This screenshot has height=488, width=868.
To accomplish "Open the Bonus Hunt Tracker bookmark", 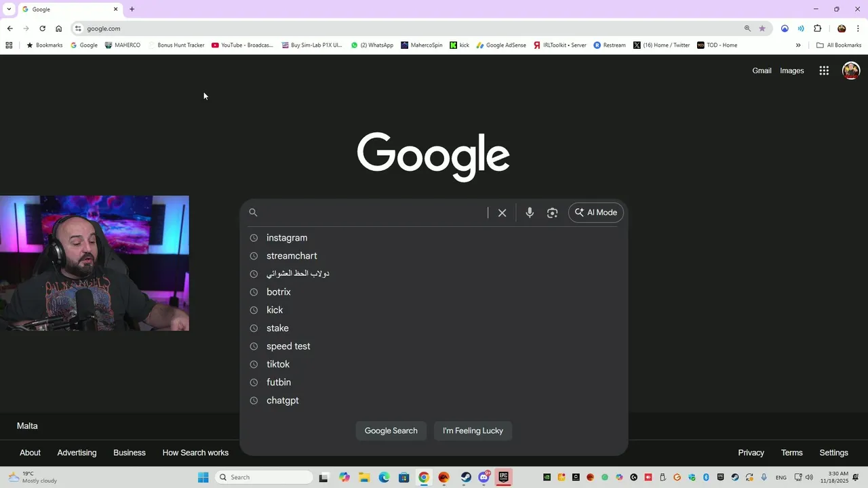I will (x=176, y=45).
